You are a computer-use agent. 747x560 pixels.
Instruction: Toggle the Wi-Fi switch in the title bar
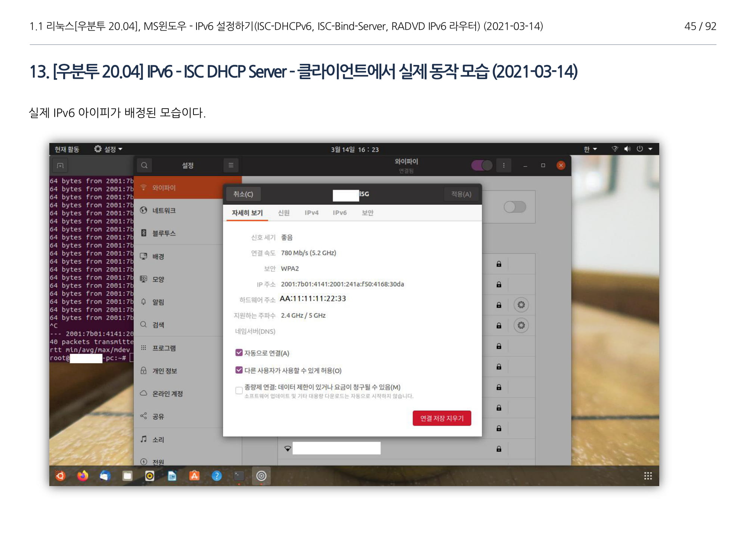(482, 165)
